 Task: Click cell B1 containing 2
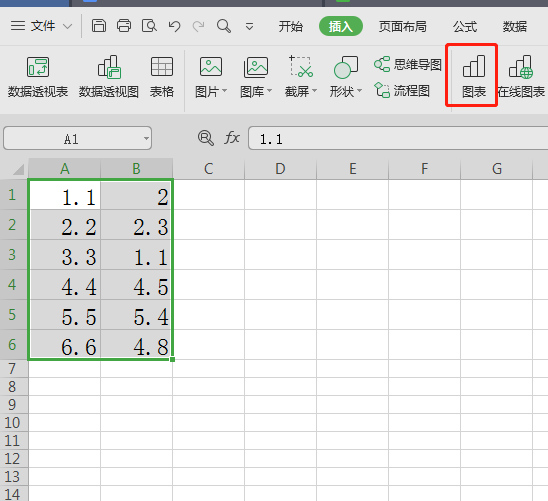pos(137,195)
